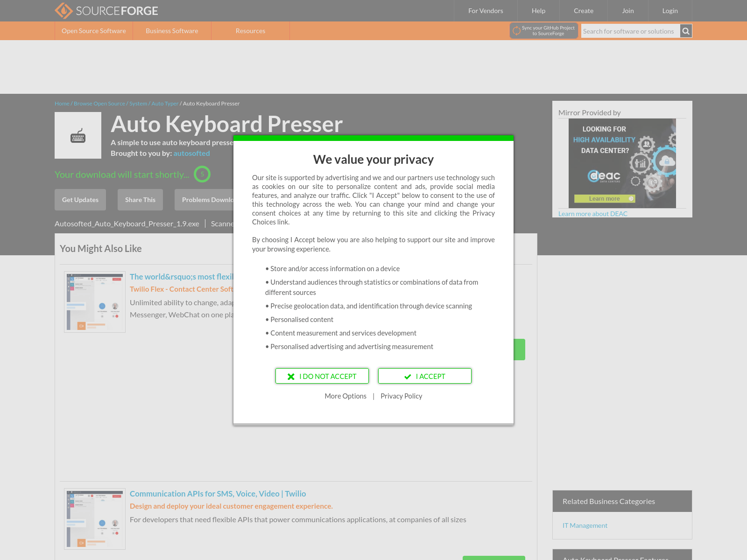Click the green checkmark on I Accept

pos(408,377)
